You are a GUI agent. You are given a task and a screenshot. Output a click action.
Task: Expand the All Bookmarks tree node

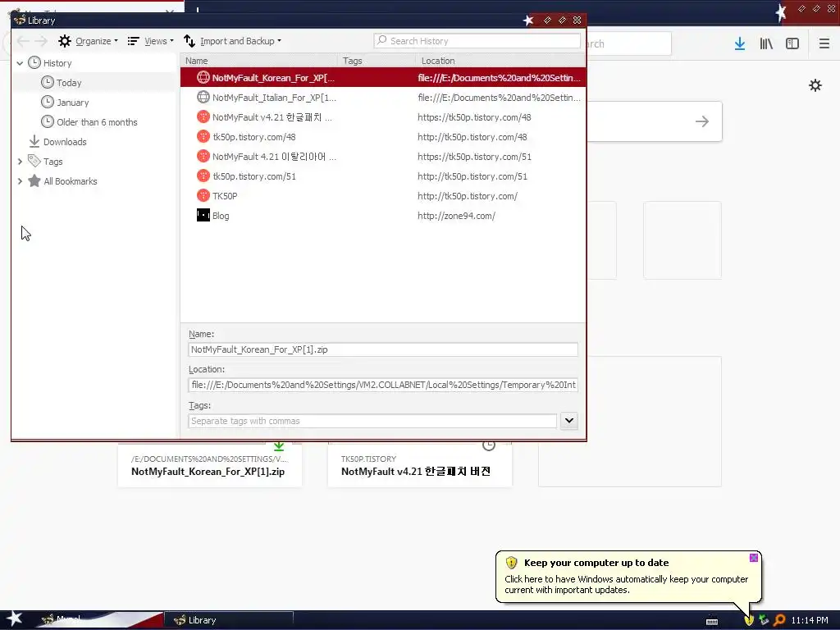[20, 181]
